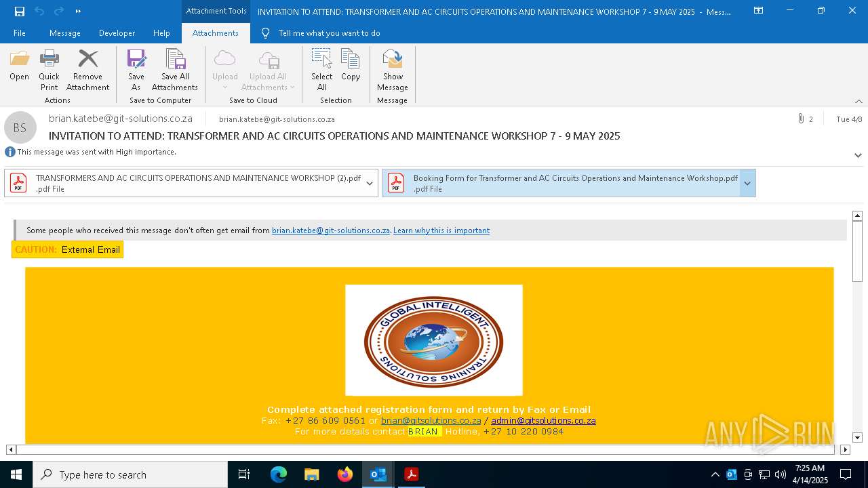The width and height of the screenshot is (868, 488).
Task: Select All attachments
Action: coord(321,70)
